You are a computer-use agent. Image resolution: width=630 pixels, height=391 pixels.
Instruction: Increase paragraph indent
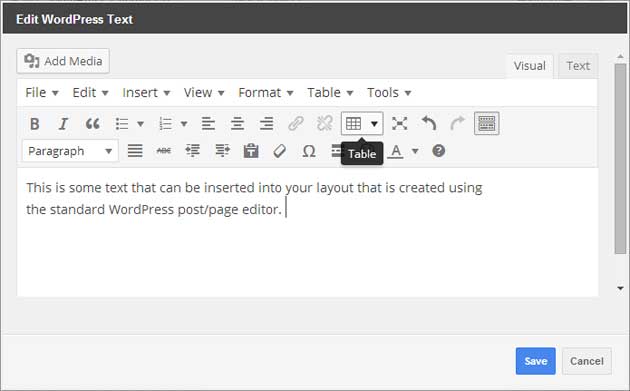222,151
